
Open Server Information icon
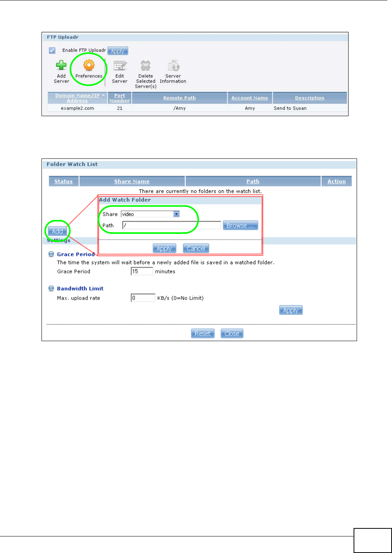(x=173, y=66)
